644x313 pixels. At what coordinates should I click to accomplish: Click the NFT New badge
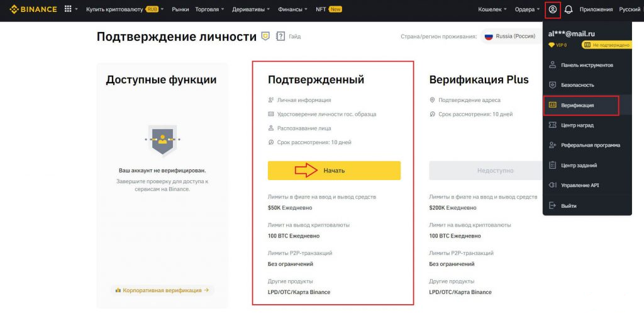point(336,9)
